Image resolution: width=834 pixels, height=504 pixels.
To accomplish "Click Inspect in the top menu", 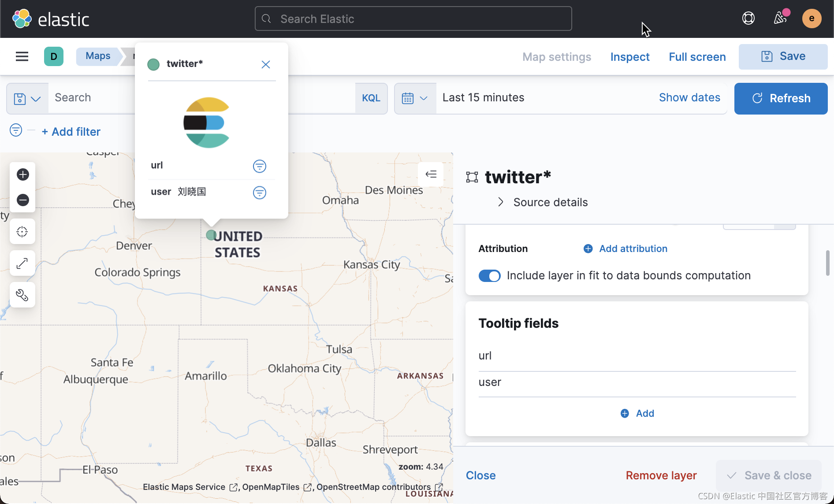I will click(630, 57).
